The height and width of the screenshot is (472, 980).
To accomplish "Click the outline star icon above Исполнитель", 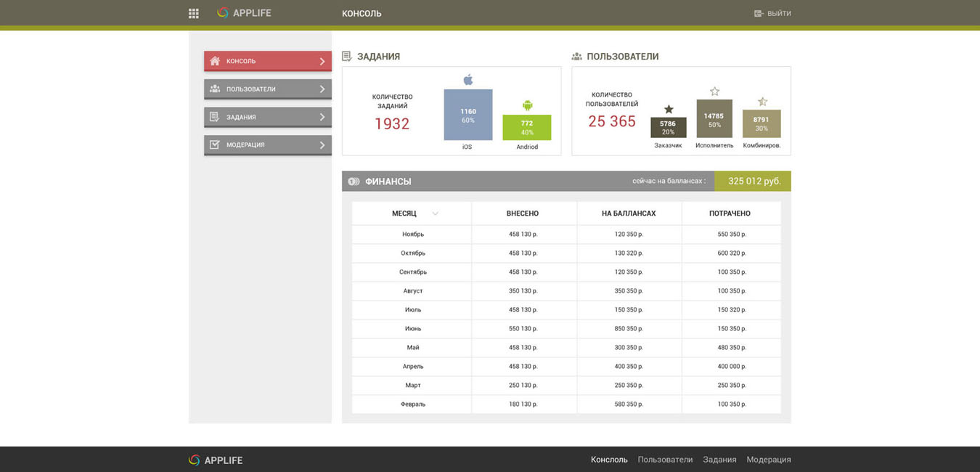I will [714, 91].
